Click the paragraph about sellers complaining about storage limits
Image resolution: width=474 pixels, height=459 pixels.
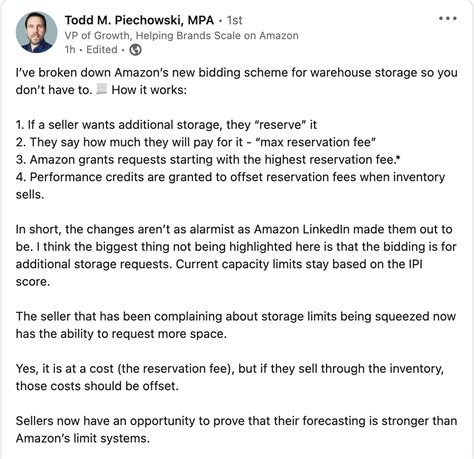[x=236, y=325]
